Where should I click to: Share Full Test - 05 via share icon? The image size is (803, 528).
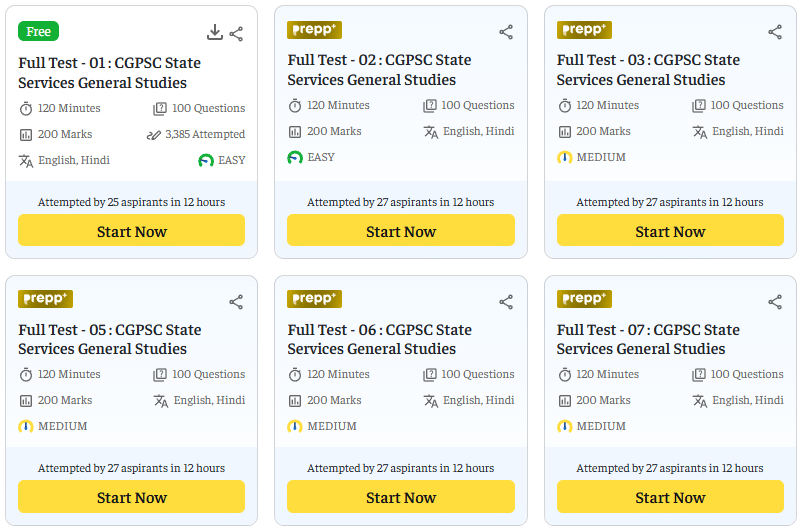click(236, 302)
